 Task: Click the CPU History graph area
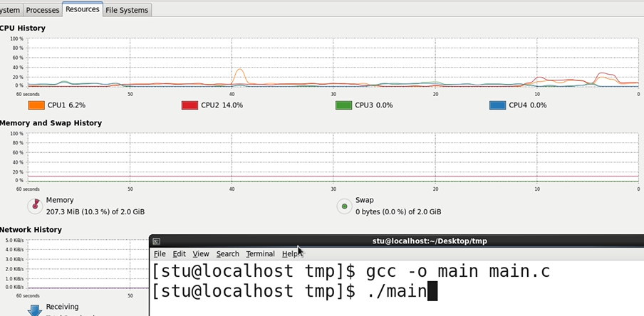click(333, 63)
